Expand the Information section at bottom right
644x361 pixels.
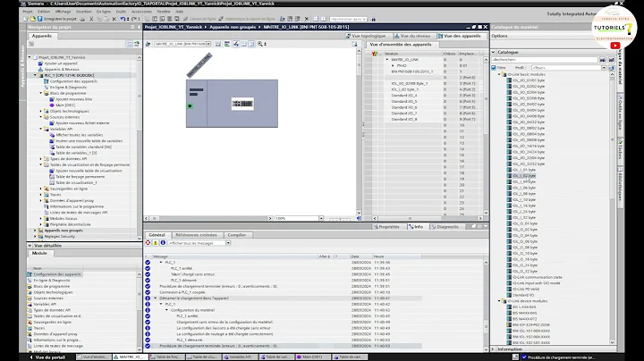pos(493,349)
